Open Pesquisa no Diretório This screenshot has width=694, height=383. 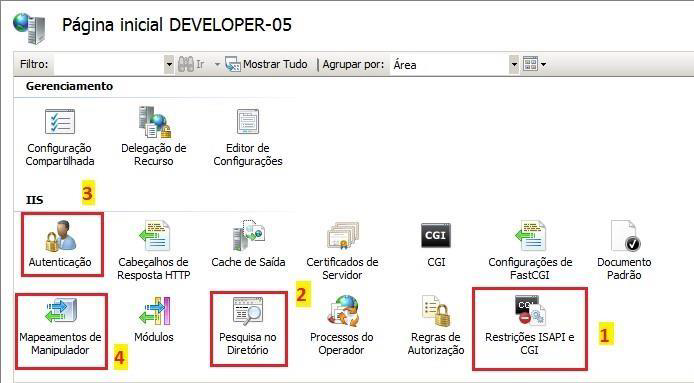(248, 327)
